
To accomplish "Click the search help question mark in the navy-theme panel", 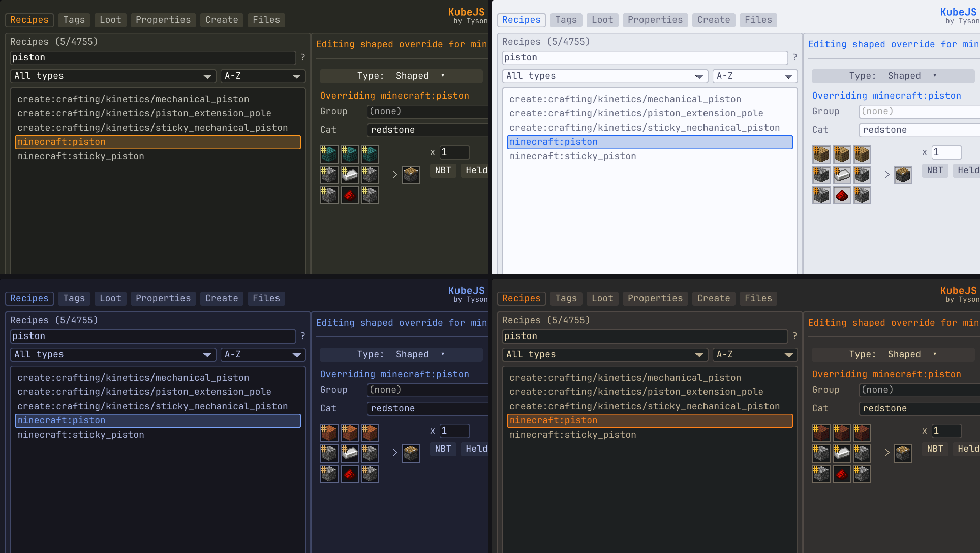I will (303, 336).
